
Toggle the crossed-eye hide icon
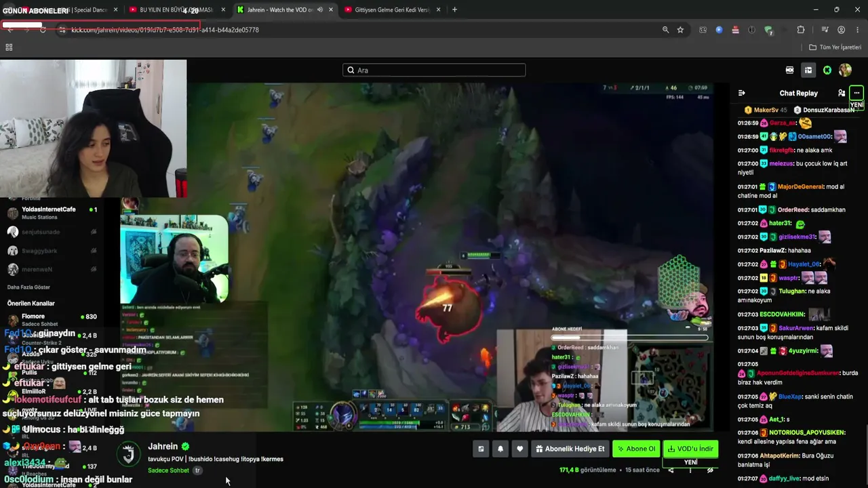pyautogui.click(x=710, y=470)
